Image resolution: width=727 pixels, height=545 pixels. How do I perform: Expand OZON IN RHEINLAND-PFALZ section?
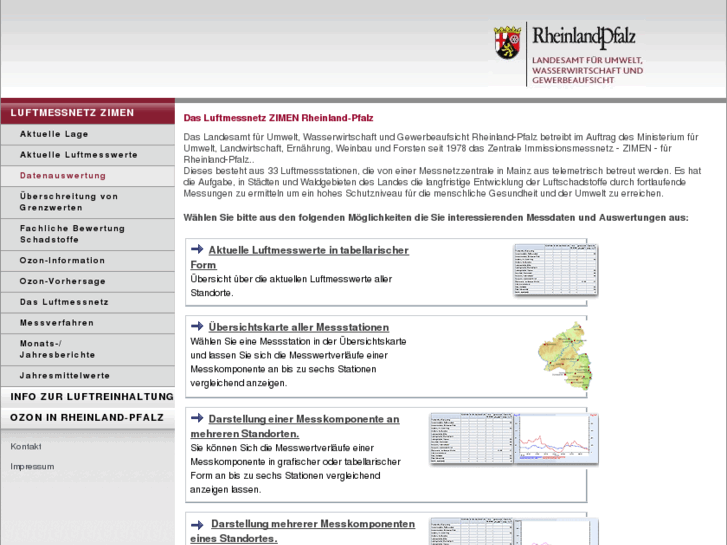[88, 418]
